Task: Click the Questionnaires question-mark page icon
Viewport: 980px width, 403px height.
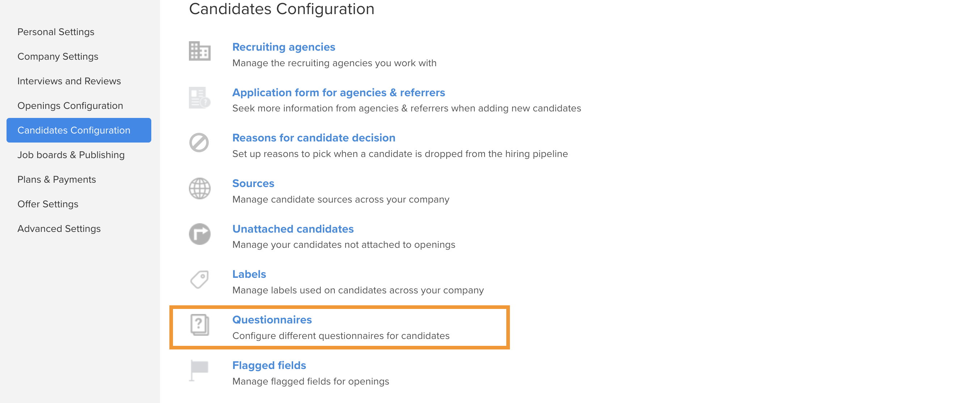Action: pos(199,325)
